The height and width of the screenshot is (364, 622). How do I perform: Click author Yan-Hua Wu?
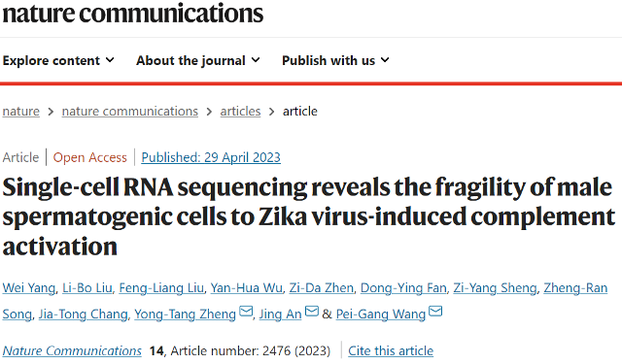(x=246, y=288)
